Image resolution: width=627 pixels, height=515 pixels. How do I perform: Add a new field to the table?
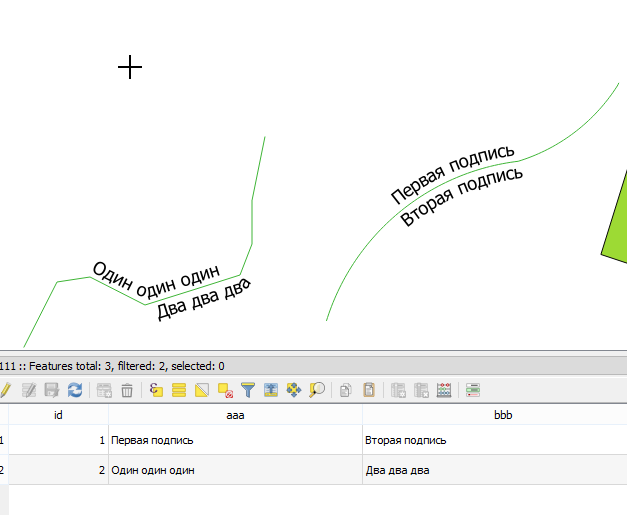(398, 389)
